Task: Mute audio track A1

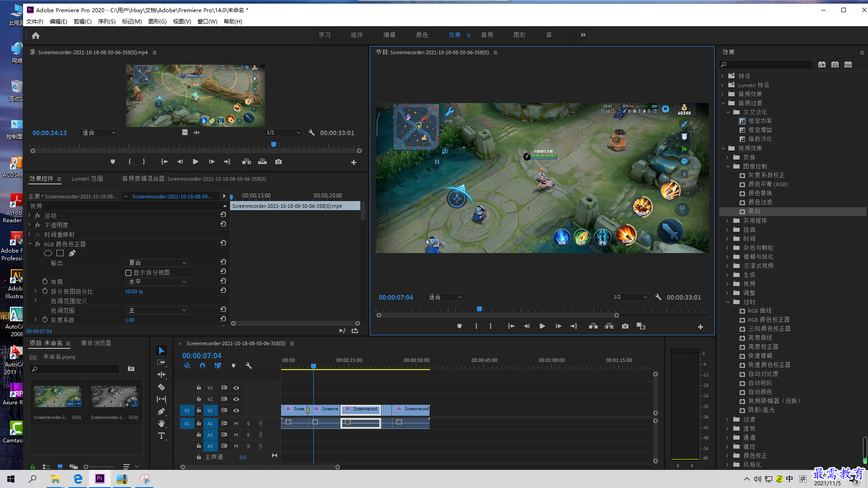Action: click(x=236, y=424)
